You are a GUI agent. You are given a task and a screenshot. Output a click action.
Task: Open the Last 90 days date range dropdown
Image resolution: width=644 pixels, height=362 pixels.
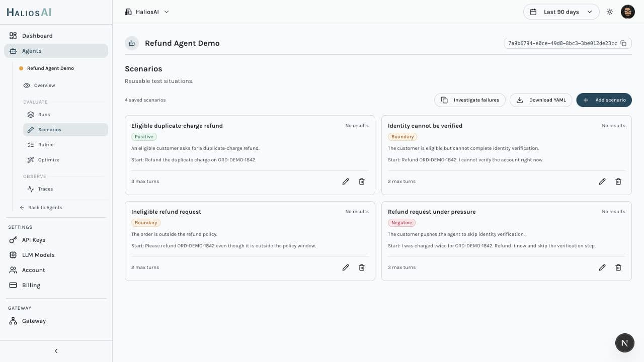(561, 12)
